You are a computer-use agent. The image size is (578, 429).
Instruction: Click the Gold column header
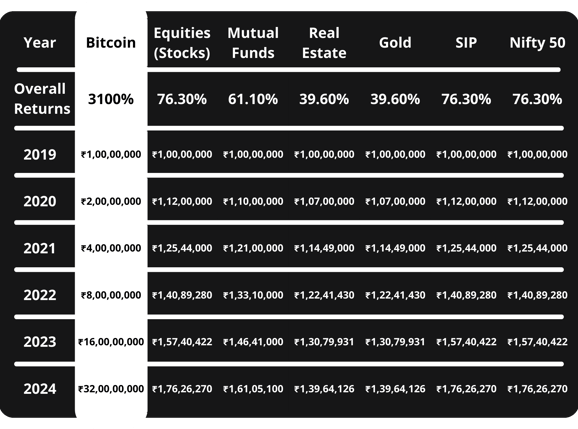pos(395,43)
